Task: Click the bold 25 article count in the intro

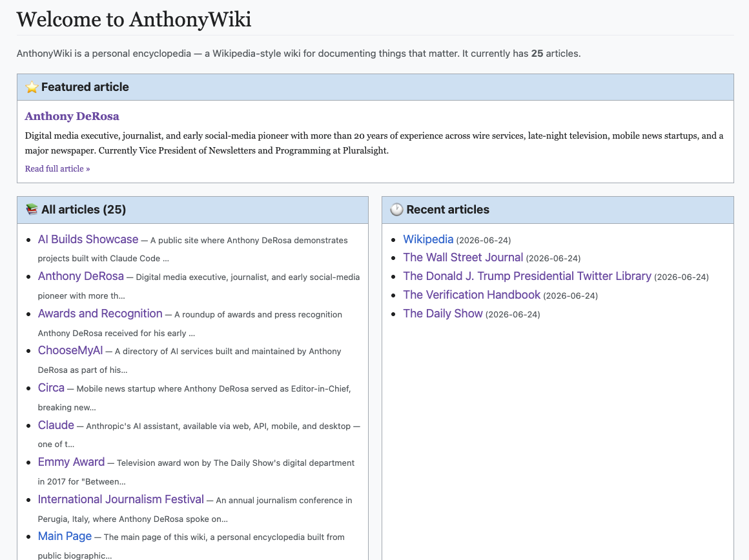Action: [x=537, y=54]
